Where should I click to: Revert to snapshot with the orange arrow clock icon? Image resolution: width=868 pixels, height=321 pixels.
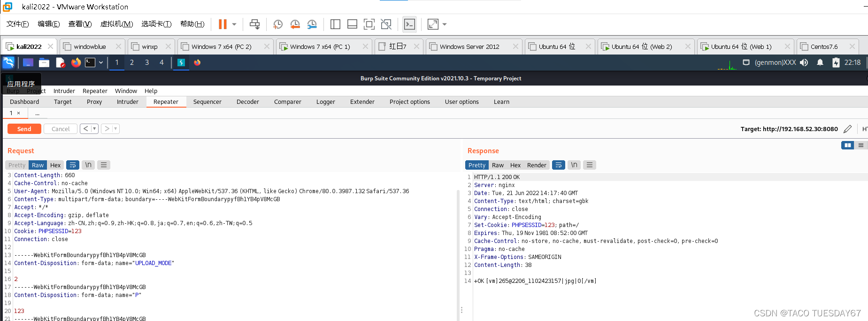point(295,24)
